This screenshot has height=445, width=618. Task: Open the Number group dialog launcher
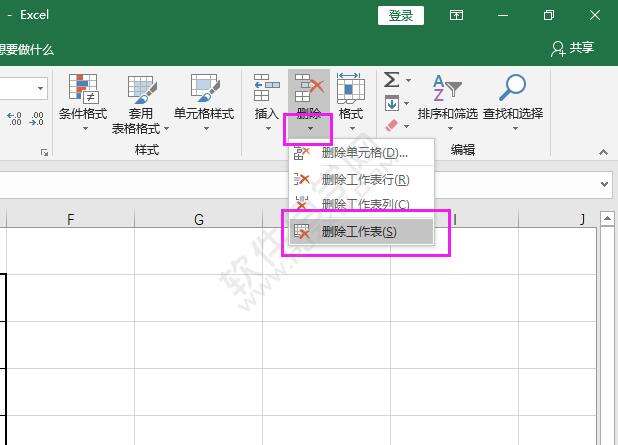(x=44, y=153)
